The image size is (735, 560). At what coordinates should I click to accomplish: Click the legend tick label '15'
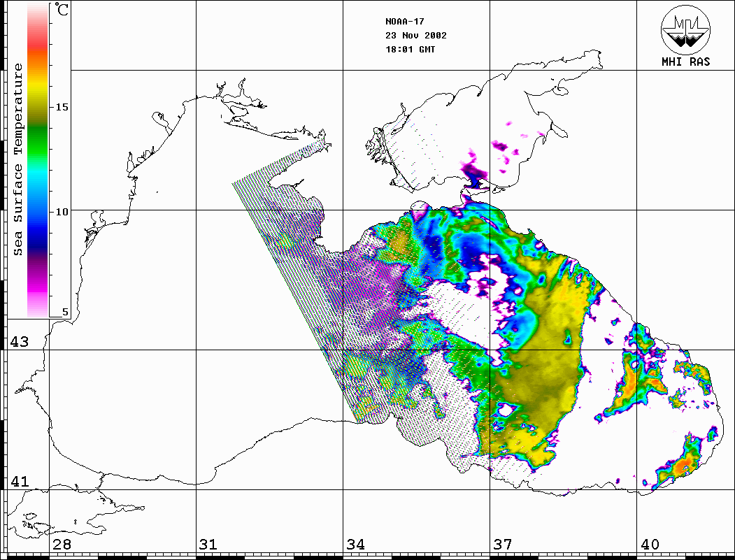click(x=62, y=107)
